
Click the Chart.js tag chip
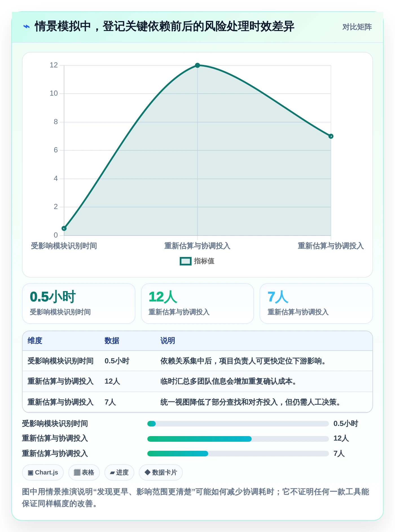click(43, 472)
